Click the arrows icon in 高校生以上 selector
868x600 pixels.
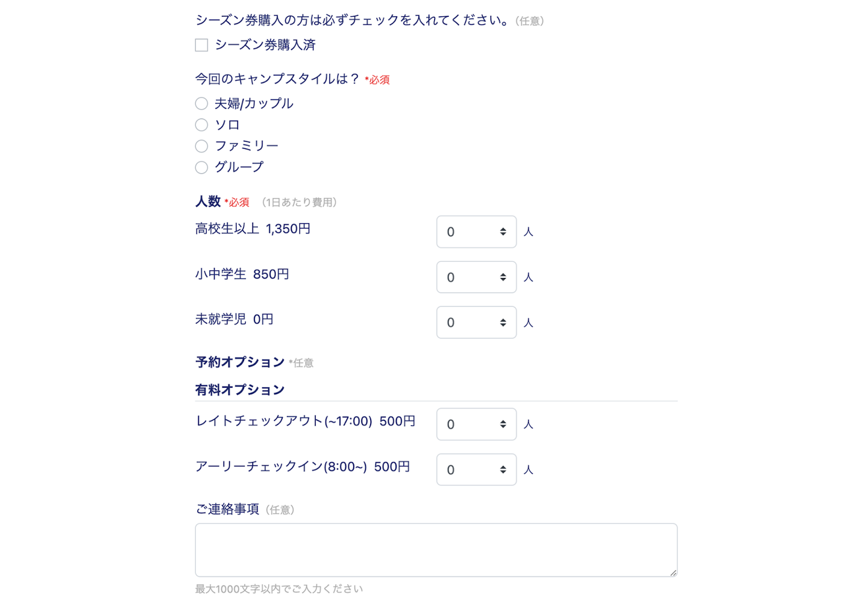coord(503,232)
